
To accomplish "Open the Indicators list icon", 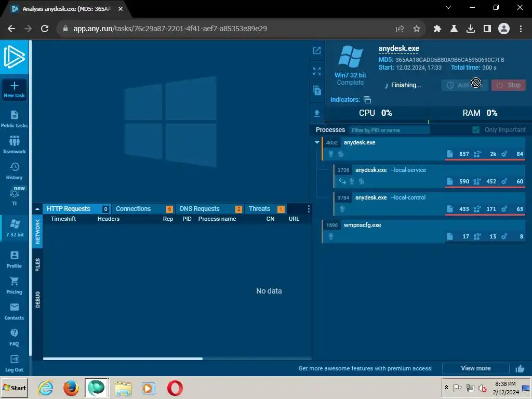I will pyautogui.click(x=367, y=100).
